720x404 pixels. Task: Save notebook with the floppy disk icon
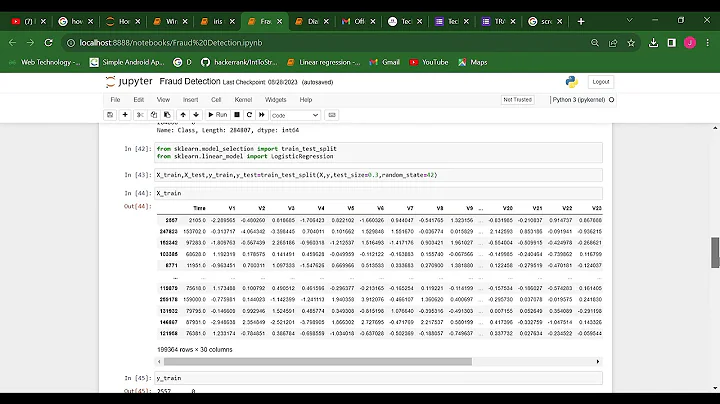pos(110,115)
